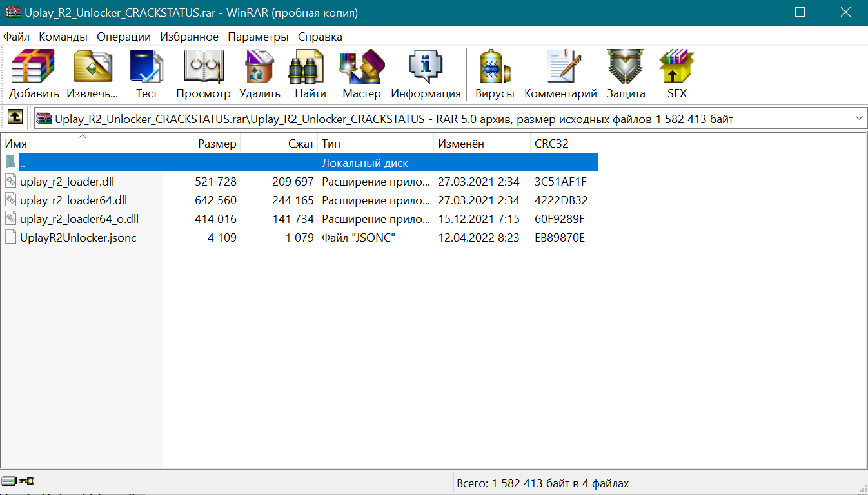The height and width of the screenshot is (495, 868).
Task: Click the drive icon in status bar
Action: click(10, 481)
